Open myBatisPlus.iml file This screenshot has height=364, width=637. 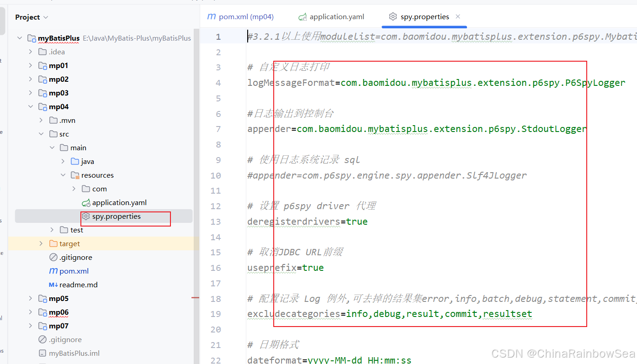coord(74,353)
